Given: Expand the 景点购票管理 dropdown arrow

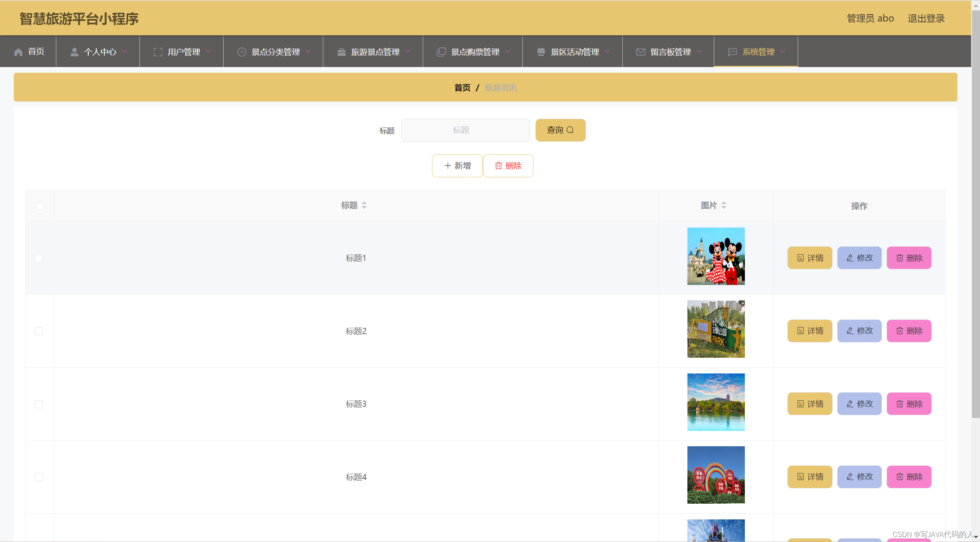Looking at the screenshot, I should [x=507, y=51].
